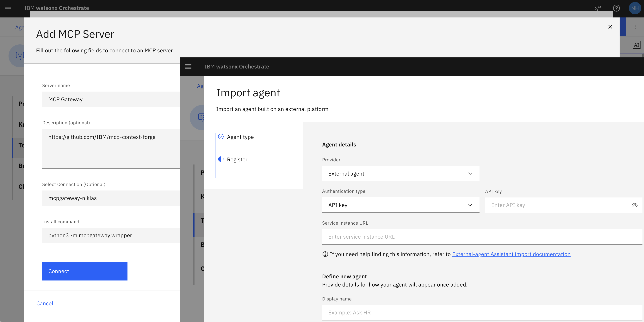Click the AI label icon
Viewport: 644px width, 322px height.
coord(636,45)
